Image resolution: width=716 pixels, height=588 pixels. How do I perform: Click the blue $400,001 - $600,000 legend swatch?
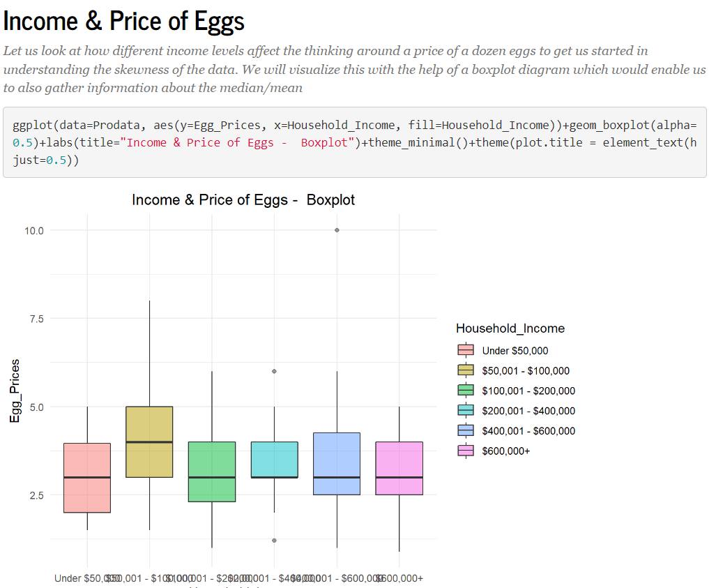coord(465,431)
